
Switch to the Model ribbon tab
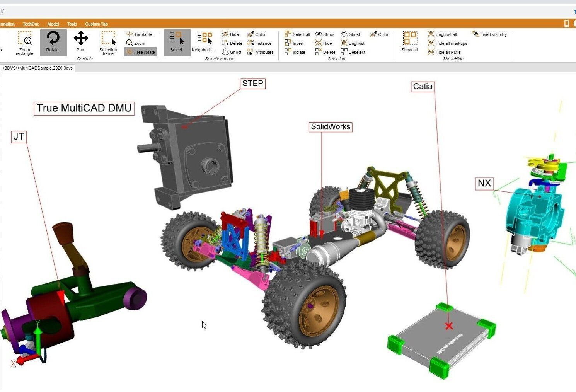(x=53, y=24)
